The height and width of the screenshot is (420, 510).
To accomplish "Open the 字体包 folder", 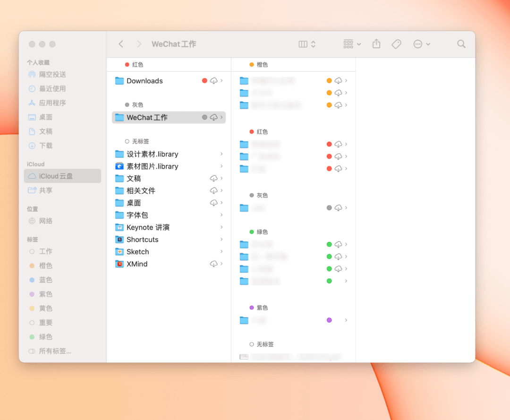I will pos(169,215).
